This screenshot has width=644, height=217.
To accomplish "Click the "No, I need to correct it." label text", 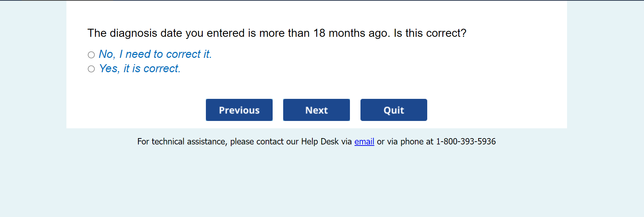I will 155,54.
